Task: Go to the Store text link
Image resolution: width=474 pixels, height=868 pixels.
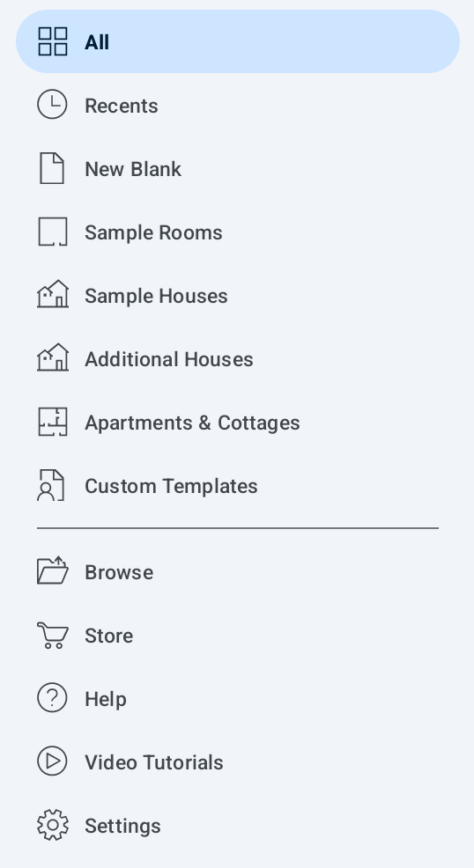Action: point(108,636)
